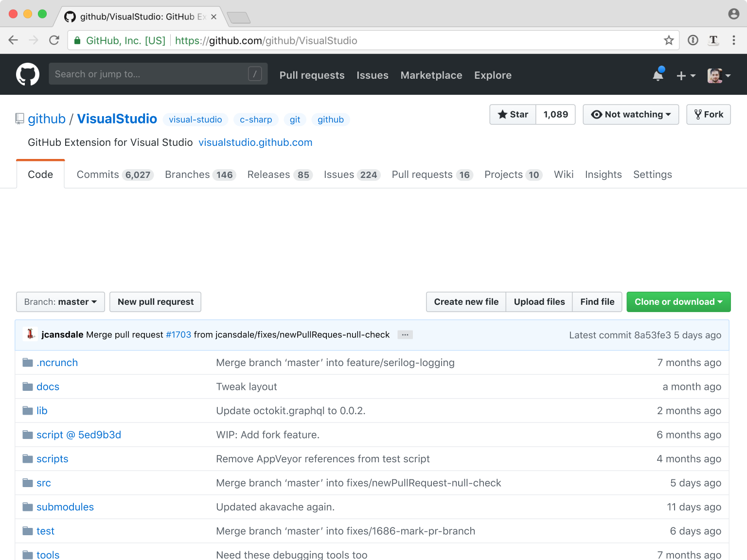Bookmark page with the star icon
This screenshot has height=560, width=747.
coord(669,40)
